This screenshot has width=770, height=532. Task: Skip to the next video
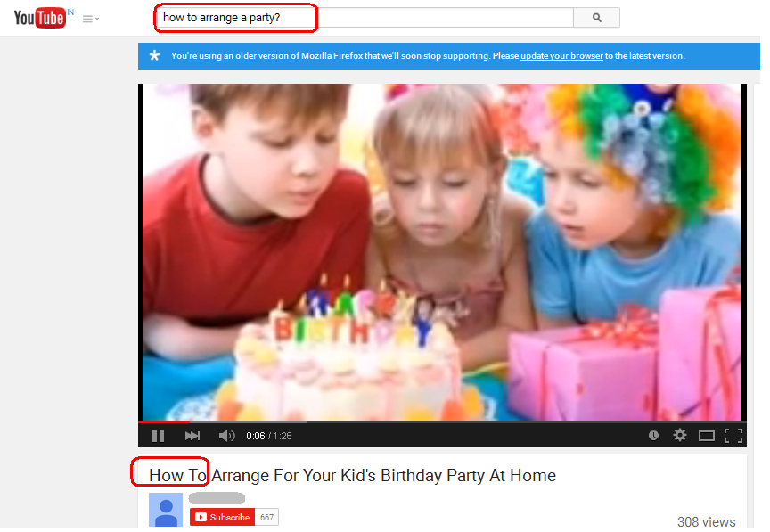point(192,436)
